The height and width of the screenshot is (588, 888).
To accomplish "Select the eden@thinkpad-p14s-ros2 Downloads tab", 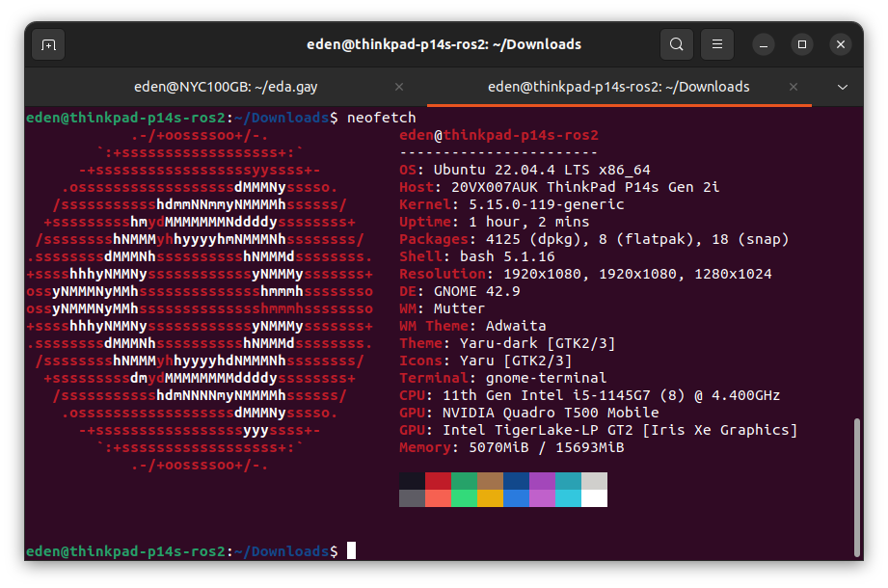I will tap(618, 87).
